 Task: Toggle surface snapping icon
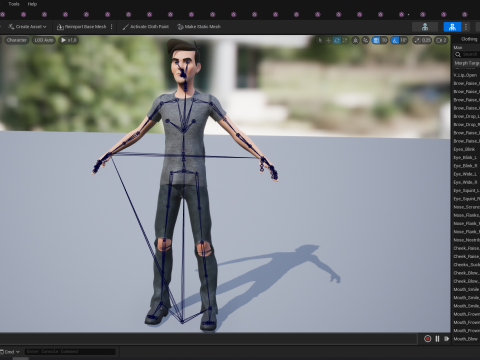coord(366,40)
